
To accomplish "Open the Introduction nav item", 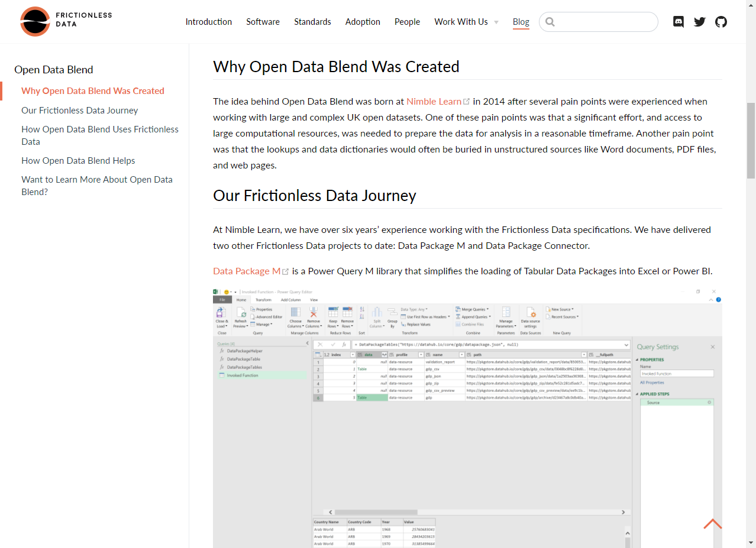I will (x=209, y=22).
